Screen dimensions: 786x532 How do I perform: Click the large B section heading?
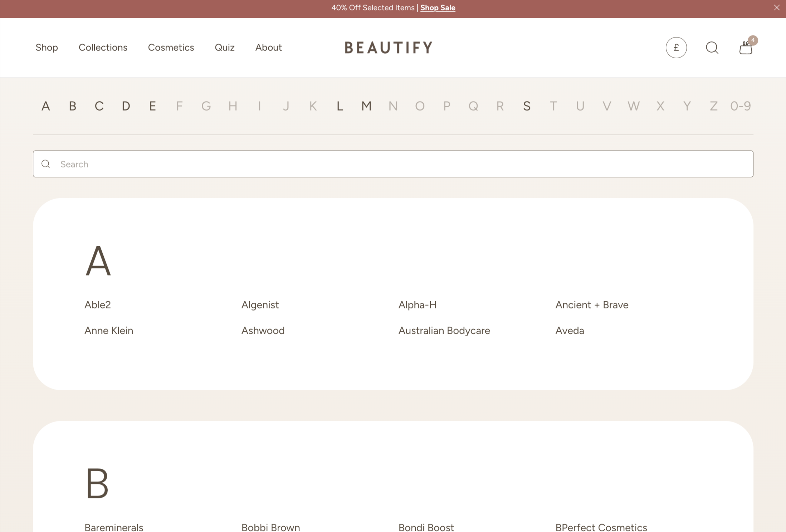pos(97,483)
